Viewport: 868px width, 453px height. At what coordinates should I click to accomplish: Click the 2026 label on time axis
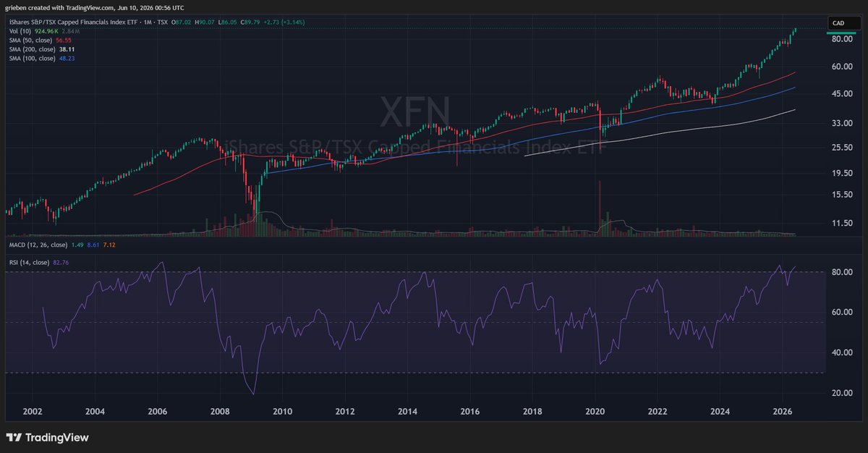[x=782, y=411]
